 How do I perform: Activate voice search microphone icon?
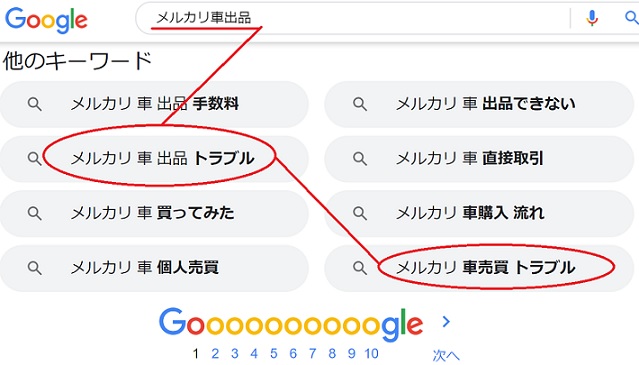pyautogui.click(x=592, y=18)
